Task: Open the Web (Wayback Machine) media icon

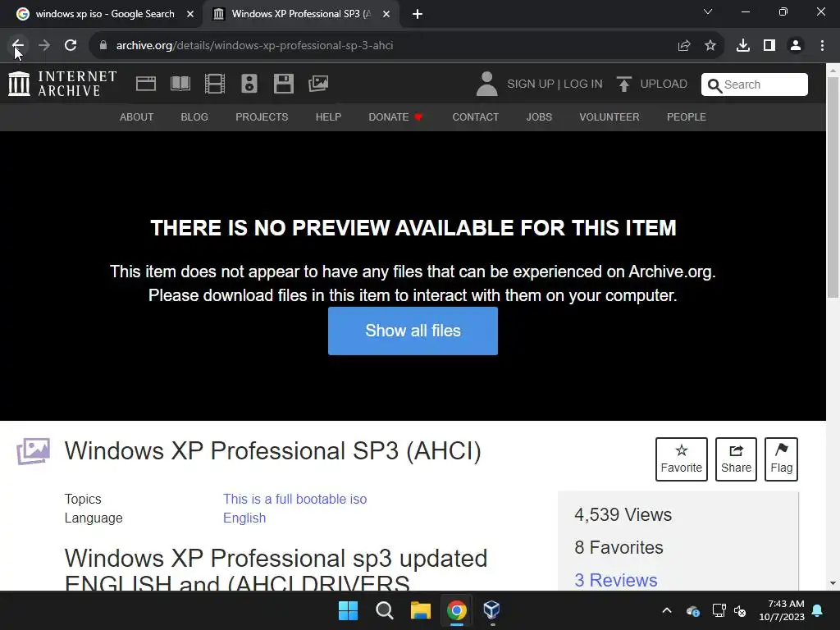Action: (x=146, y=84)
